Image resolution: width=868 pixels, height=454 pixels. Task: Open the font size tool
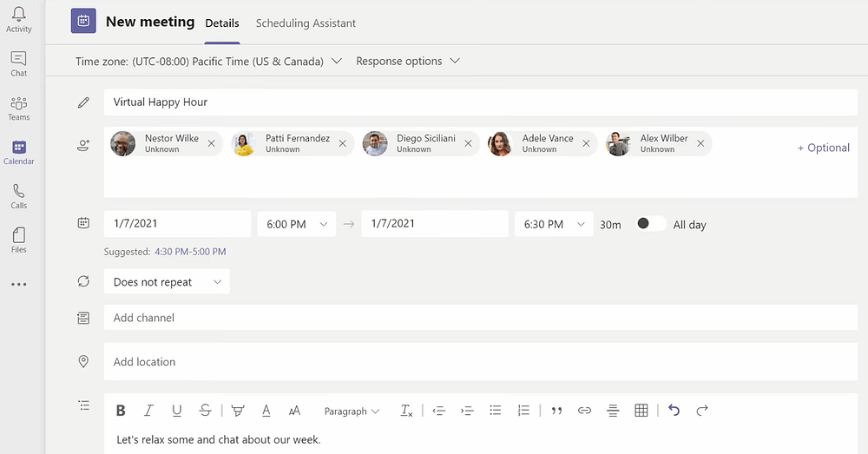coord(294,411)
